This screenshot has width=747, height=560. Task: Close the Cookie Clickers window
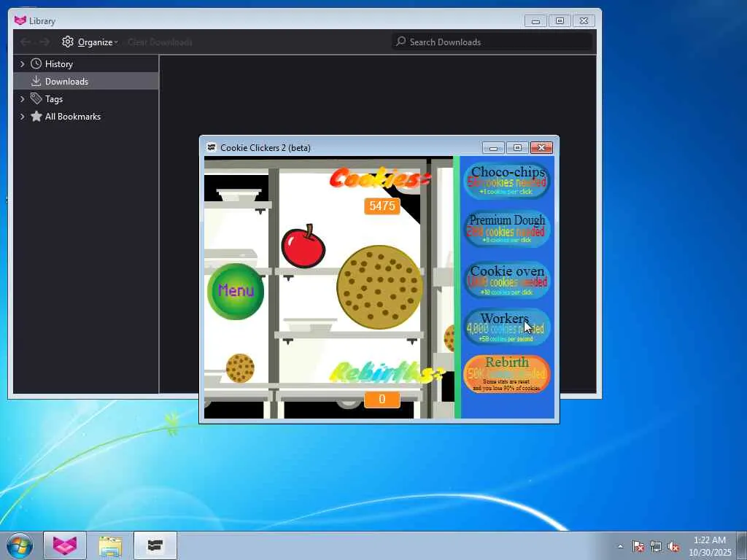point(542,148)
